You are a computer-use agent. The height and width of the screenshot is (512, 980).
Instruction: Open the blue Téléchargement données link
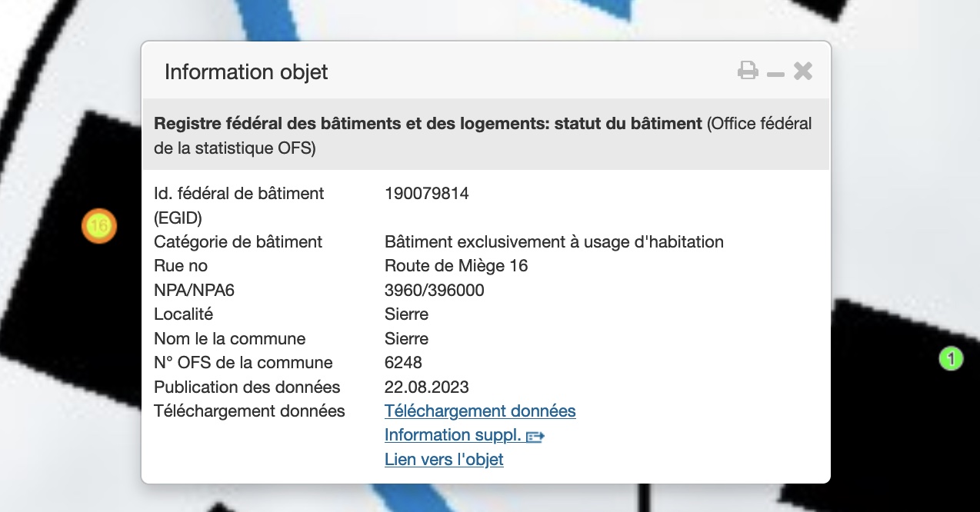coord(480,411)
